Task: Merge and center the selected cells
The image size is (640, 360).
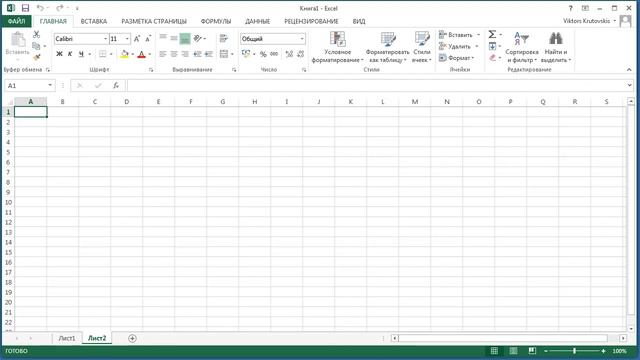Action: point(224,54)
